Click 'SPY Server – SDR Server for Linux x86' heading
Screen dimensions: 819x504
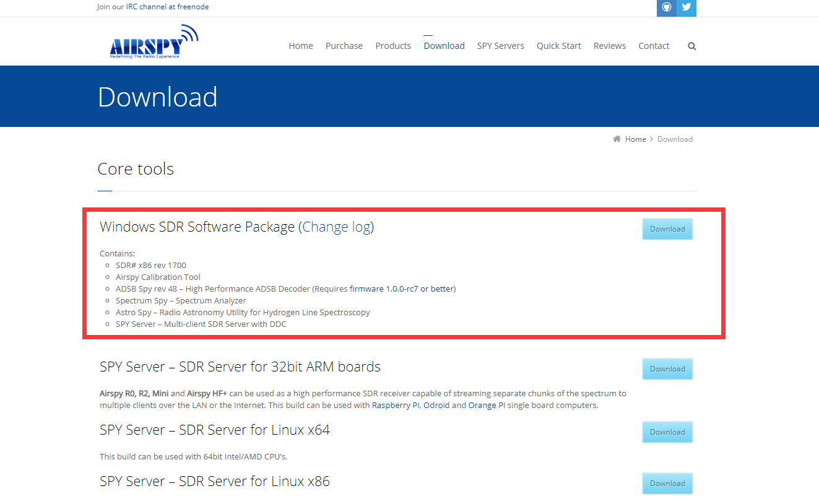pyautogui.click(x=215, y=481)
